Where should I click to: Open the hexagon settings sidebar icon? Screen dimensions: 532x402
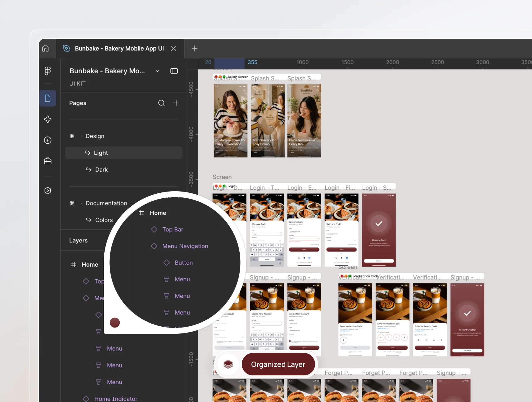pyautogui.click(x=48, y=190)
